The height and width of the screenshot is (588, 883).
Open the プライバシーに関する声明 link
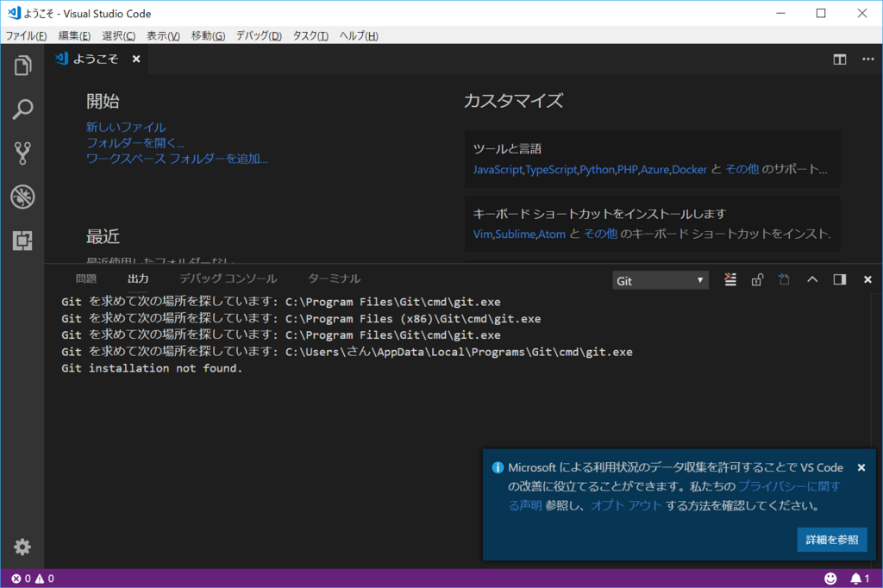coord(789,486)
